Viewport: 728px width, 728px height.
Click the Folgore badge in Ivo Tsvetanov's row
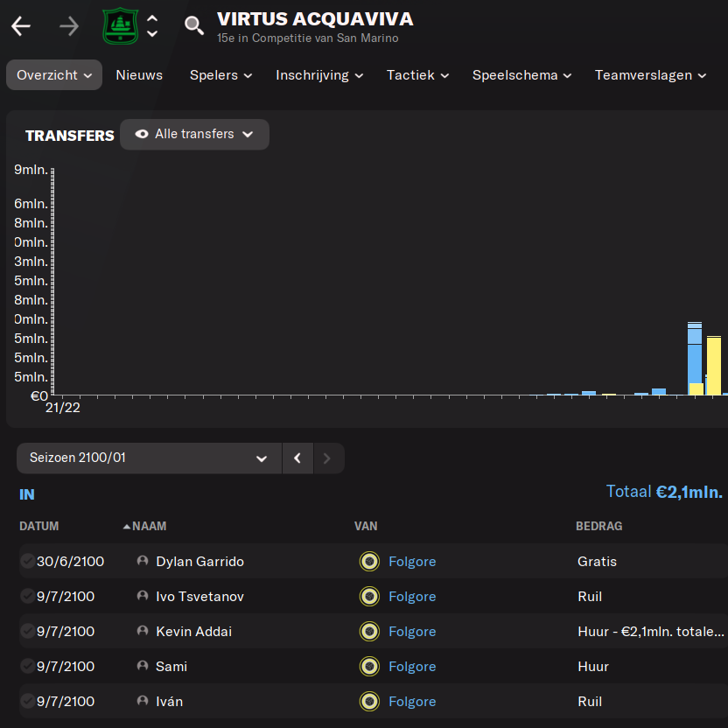(369, 596)
